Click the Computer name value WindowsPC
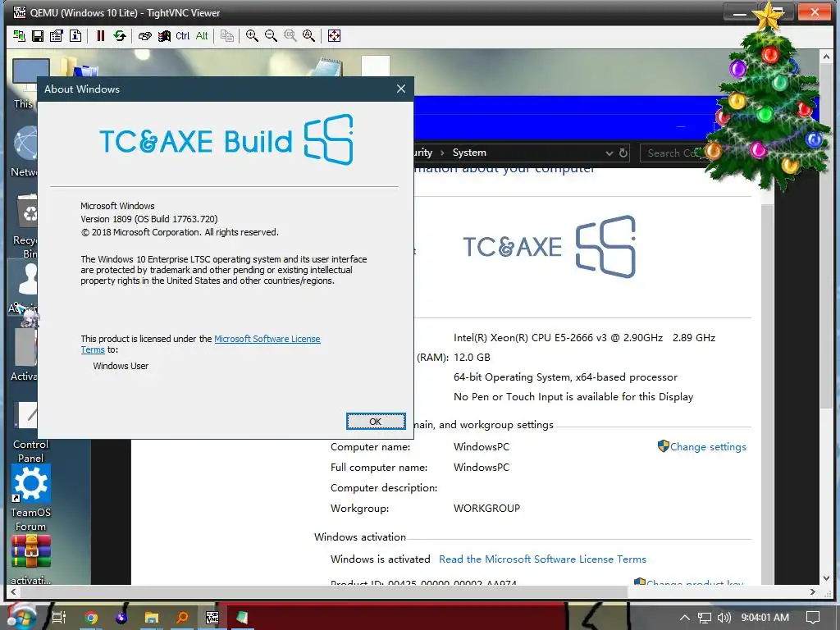 tap(481, 447)
